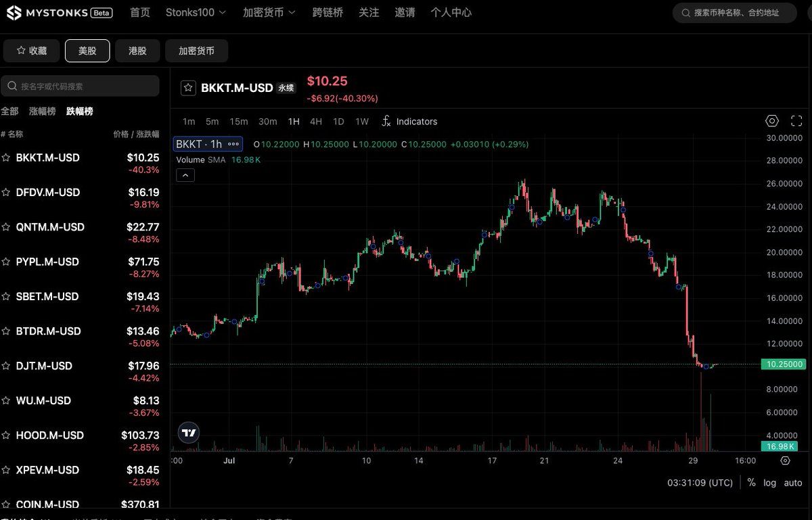The width and height of the screenshot is (812, 520).
Task: Favorite BKKT.M-USD in the chart header
Action: point(189,87)
